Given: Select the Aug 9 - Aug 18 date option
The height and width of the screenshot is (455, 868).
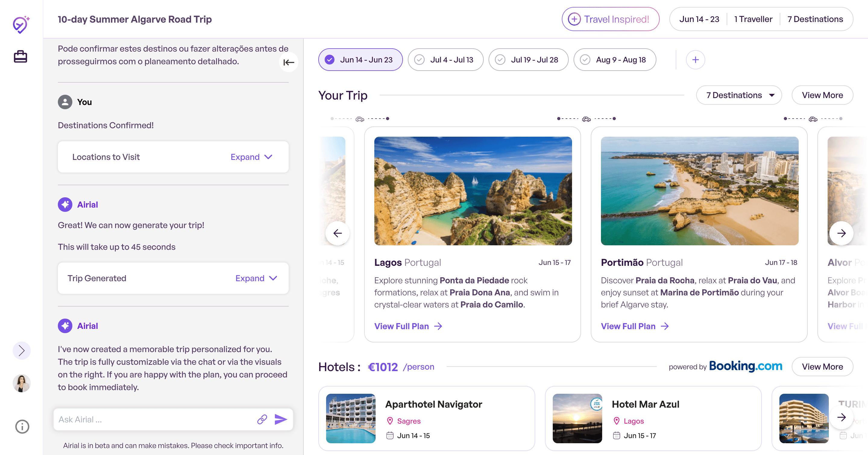Looking at the screenshot, I should tap(615, 60).
